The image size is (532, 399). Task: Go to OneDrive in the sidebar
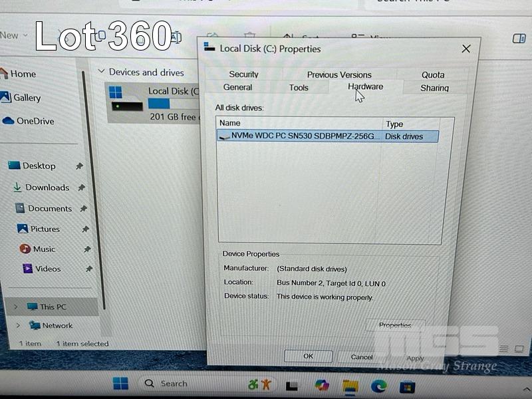pyautogui.click(x=35, y=121)
